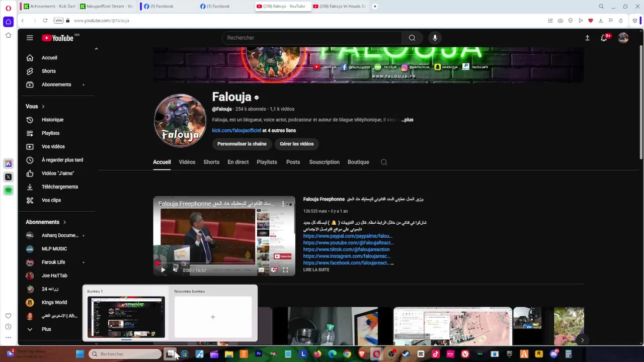644x362 pixels.
Task: Expand channel description with ...plus
Action: pos(408,120)
